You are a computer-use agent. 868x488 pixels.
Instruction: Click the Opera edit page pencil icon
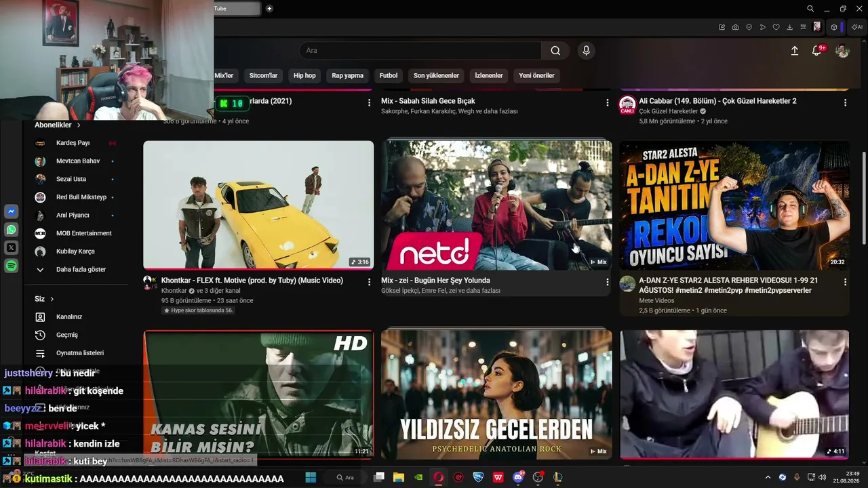point(722,27)
